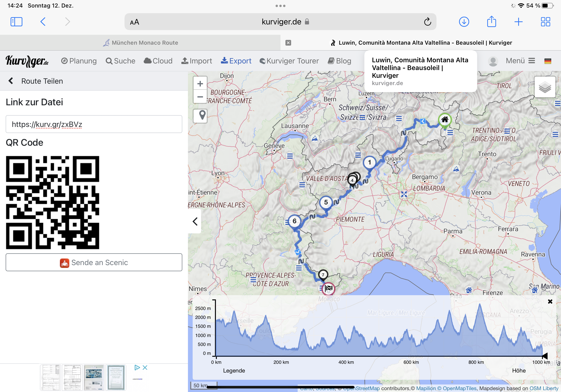561x392 pixels.
Task: Click Sende an Scenic button
Action: pyautogui.click(x=94, y=262)
